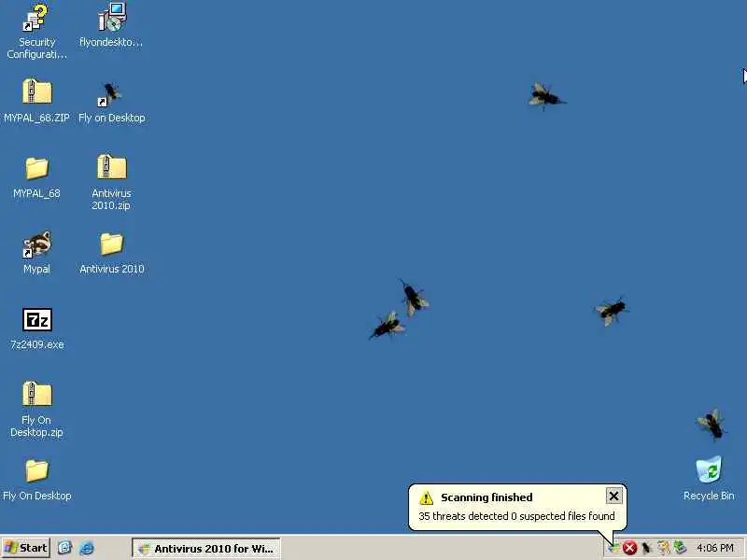Click the warning icon in the balloon
Image resolution: width=747 pixels, height=560 pixels.
point(426,498)
